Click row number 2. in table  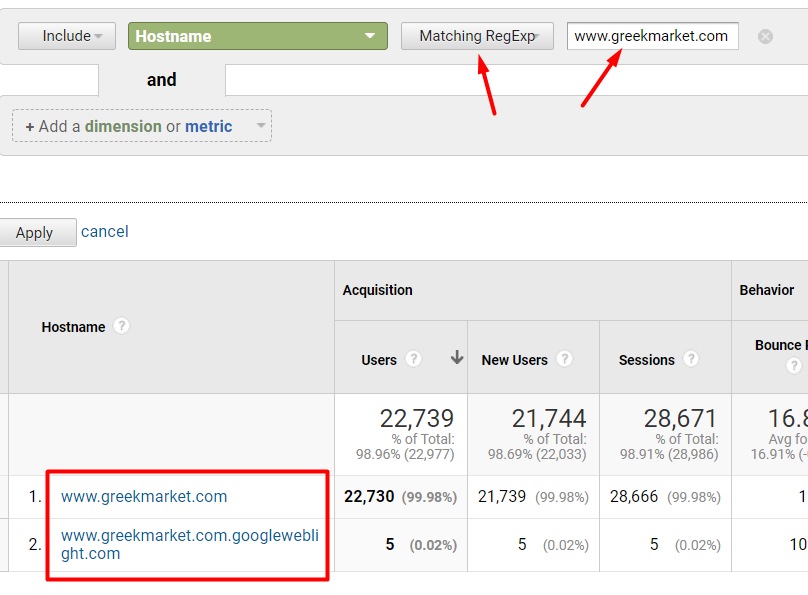pos(35,545)
